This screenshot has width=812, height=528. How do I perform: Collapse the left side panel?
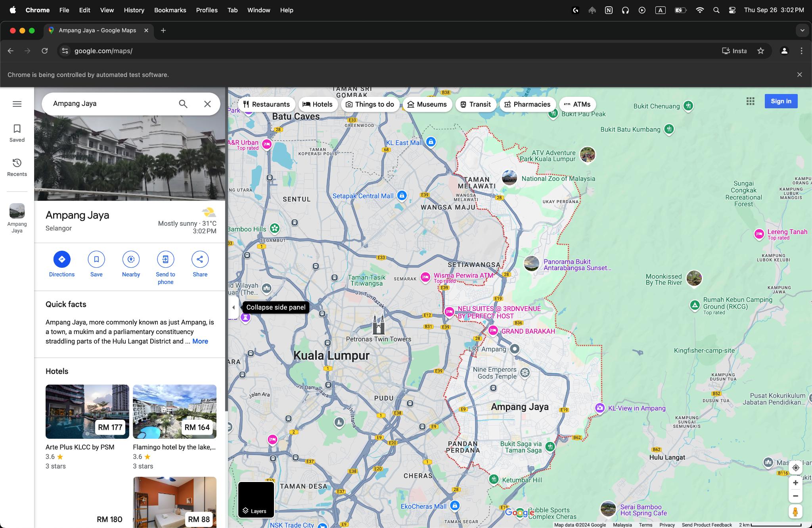[233, 307]
